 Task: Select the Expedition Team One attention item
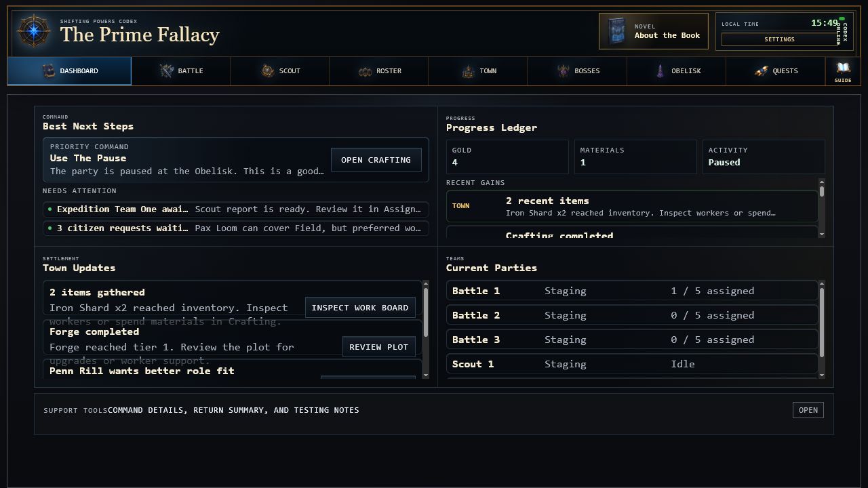point(236,209)
